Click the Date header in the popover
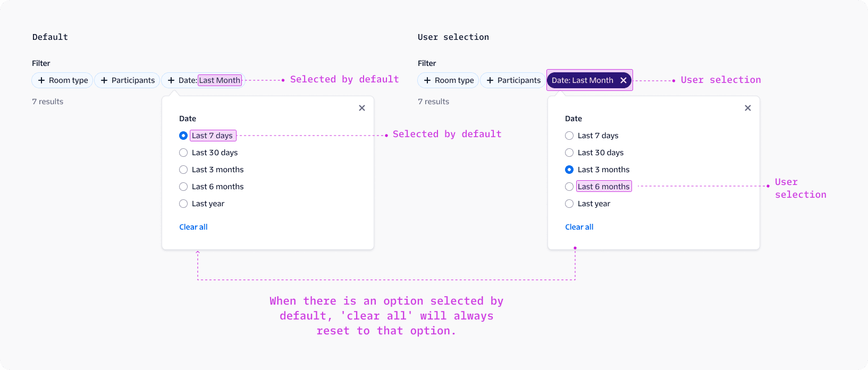Image resolution: width=868 pixels, height=370 pixels. click(187, 118)
